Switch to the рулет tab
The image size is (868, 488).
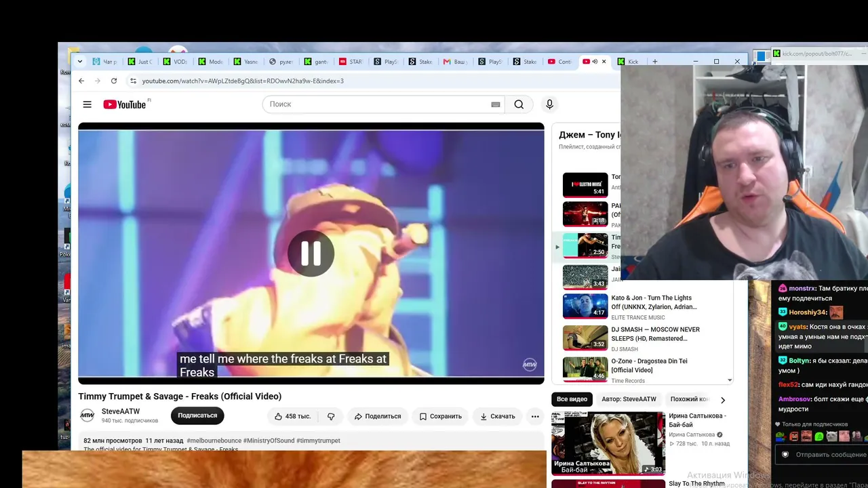click(x=281, y=62)
